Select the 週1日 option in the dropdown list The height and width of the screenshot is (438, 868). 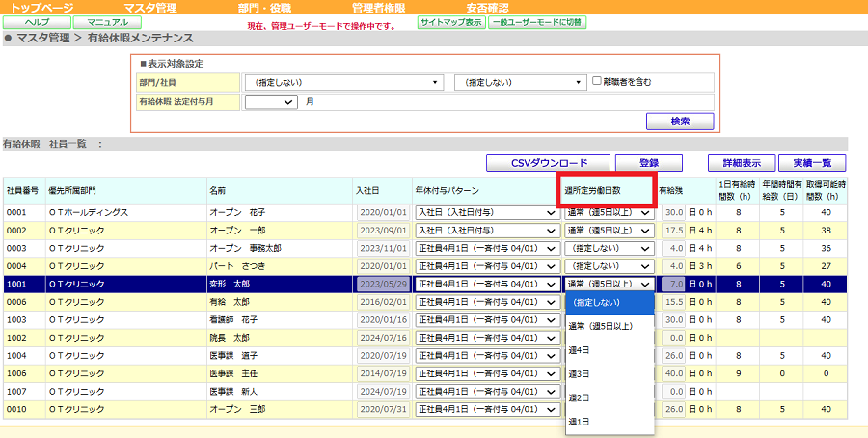610,422
